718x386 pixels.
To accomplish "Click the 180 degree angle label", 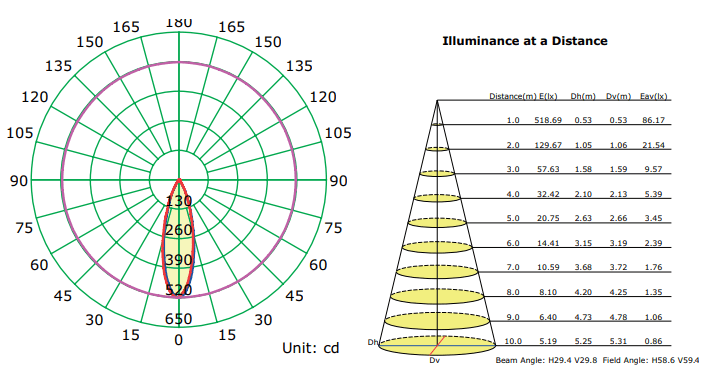I will click(179, 22).
